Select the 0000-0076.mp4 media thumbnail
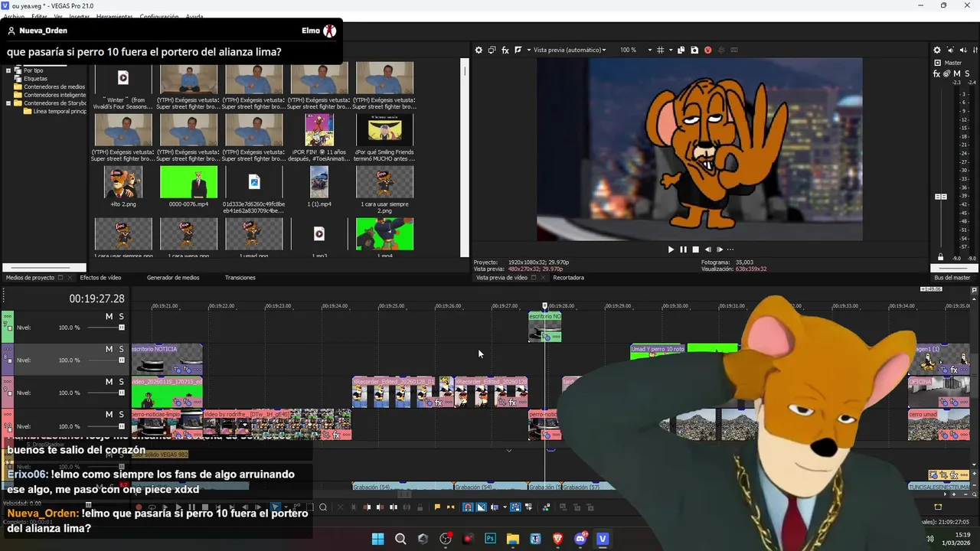 tap(188, 182)
